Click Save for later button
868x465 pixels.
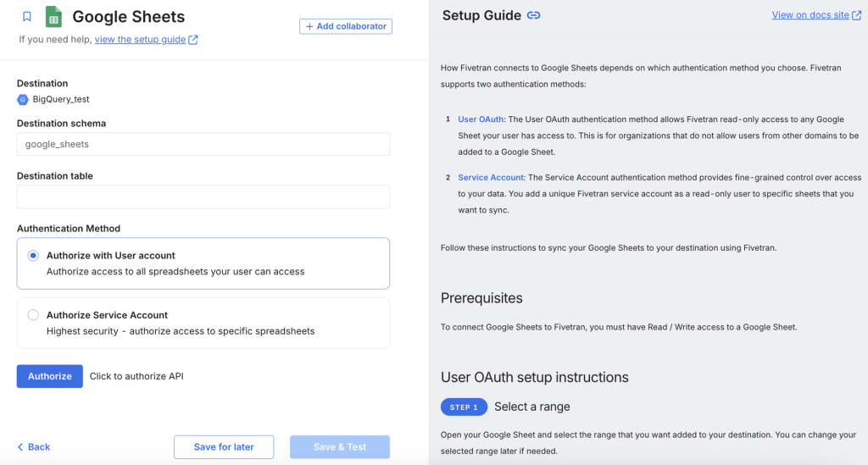pos(224,447)
